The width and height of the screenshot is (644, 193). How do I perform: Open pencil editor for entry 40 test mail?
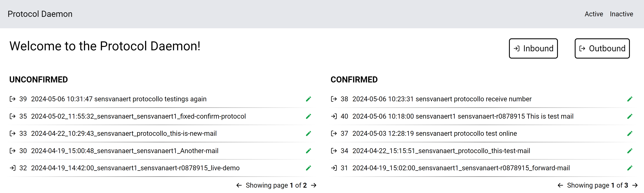(630, 116)
